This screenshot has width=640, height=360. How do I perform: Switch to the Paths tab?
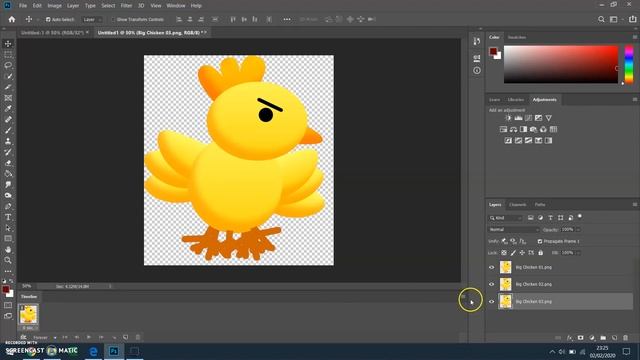(540, 204)
